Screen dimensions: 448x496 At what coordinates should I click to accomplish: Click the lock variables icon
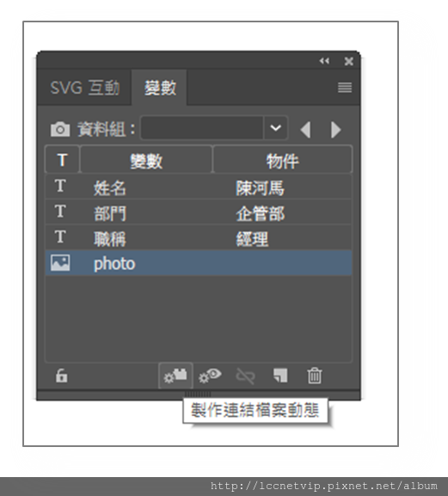click(x=61, y=376)
